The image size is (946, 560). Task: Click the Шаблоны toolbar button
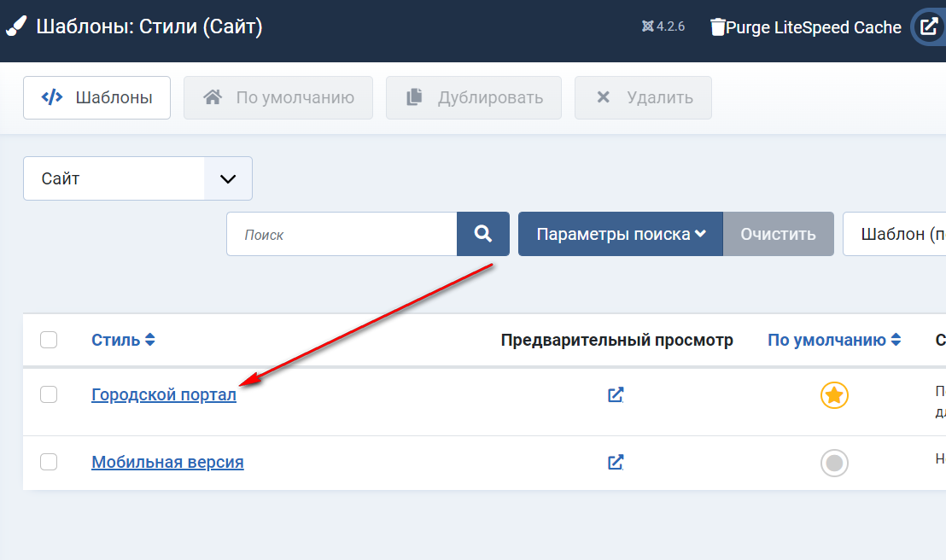point(96,97)
